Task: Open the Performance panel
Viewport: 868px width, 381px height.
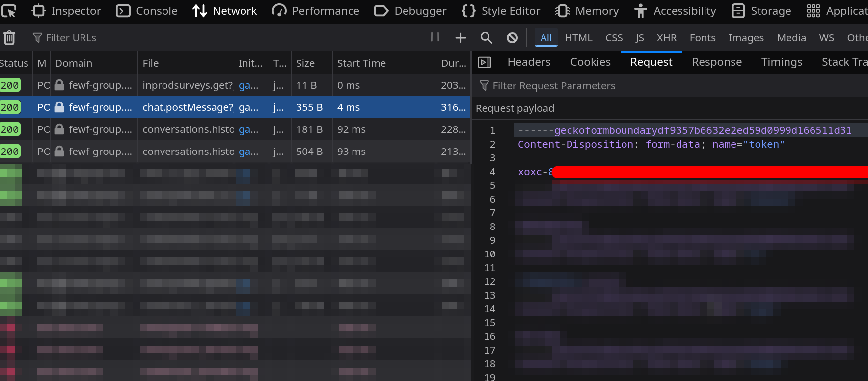Action: [316, 11]
